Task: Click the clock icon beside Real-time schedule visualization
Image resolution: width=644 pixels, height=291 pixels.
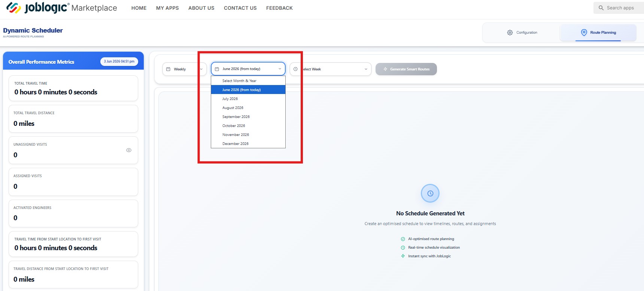Action: pyautogui.click(x=403, y=248)
